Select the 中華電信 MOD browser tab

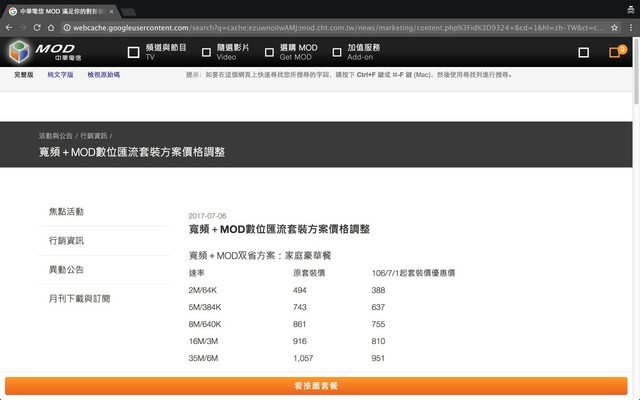click(x=61, y=11)
